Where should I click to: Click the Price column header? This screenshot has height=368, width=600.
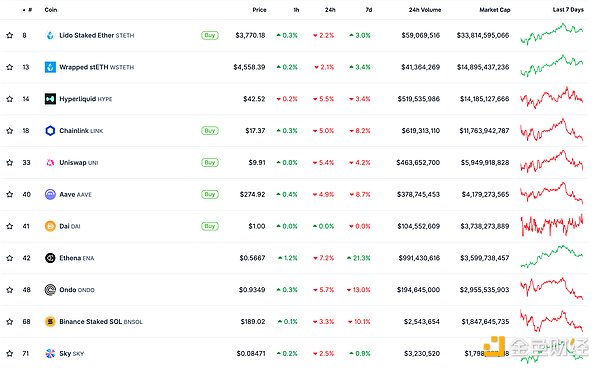(259, 10)
